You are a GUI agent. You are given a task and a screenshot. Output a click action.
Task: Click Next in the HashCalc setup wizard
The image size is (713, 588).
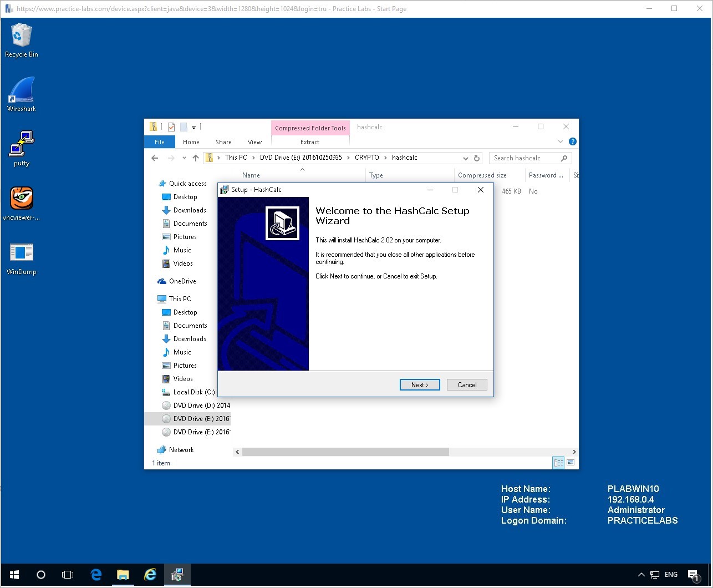(x=420, y=384)
